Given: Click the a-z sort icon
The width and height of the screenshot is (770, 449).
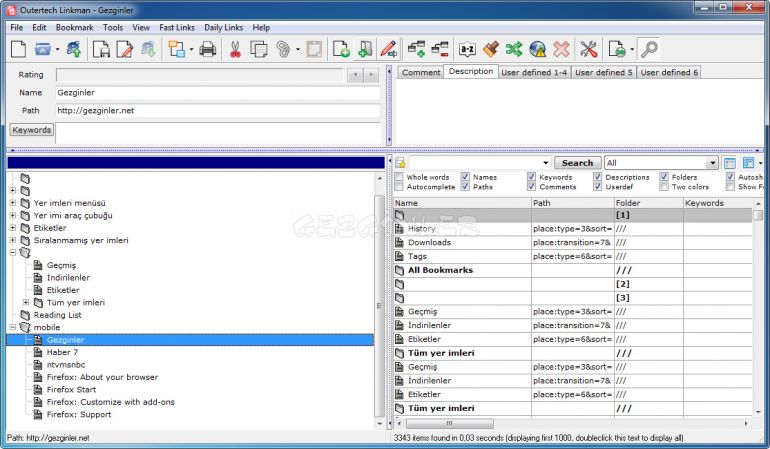Looking at the screenshot, I should (467, 49).
